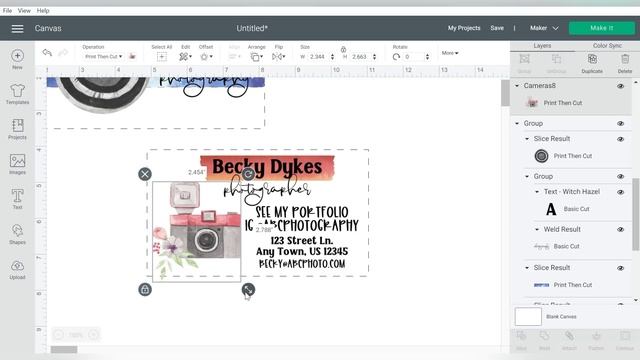Select the camera Print Then Cut layer thumbnail
Screen dimensions: 640x360
531,102
